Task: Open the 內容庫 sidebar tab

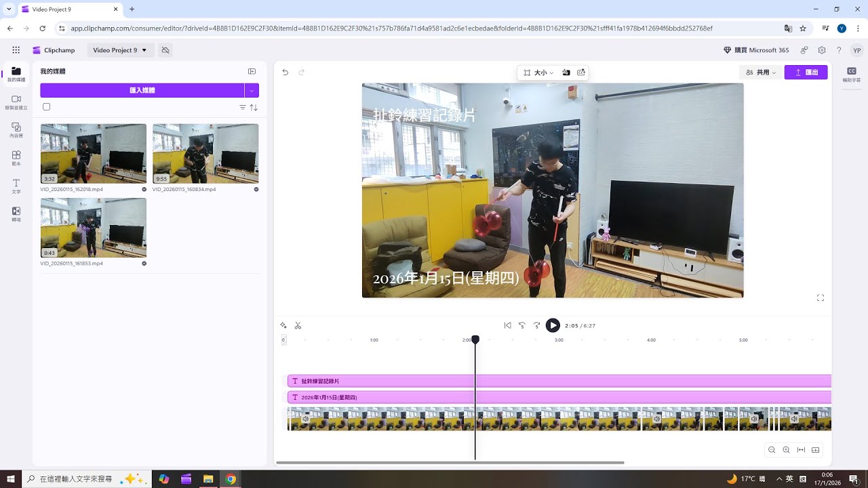Action: (16, 130)
